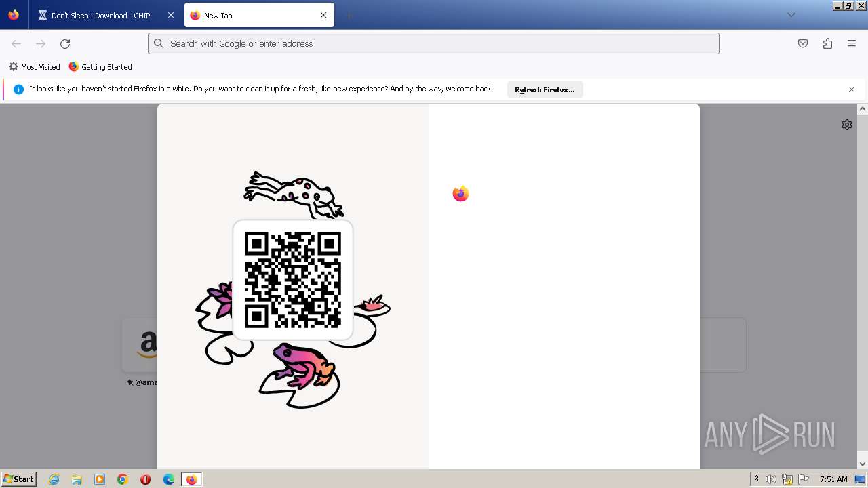Dismiss the refresh Firefox notification bar
Screen dimensions: 868x488
pos(852,89)
